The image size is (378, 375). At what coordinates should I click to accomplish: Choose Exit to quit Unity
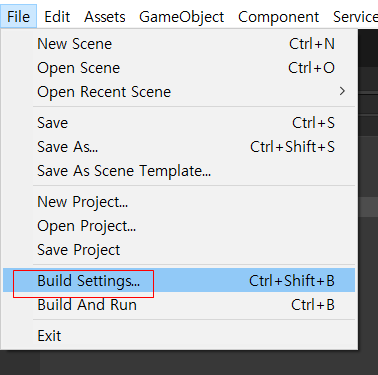coord(179,336)
